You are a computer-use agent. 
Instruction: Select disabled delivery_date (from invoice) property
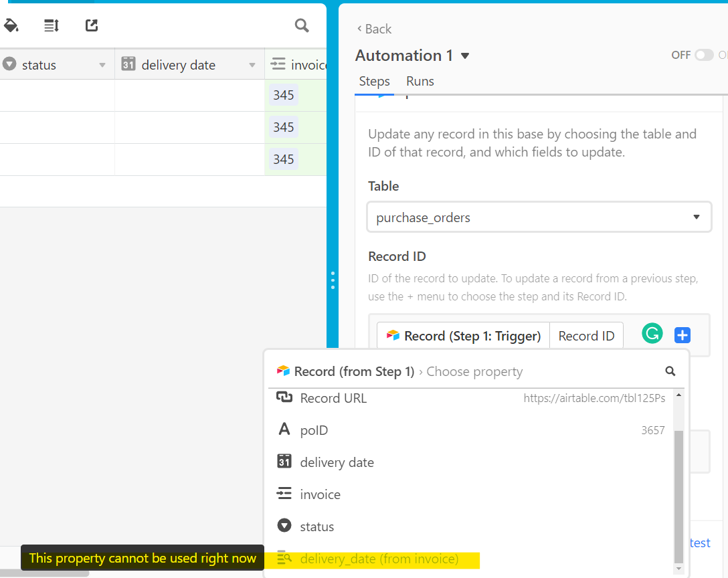(471, 559)
